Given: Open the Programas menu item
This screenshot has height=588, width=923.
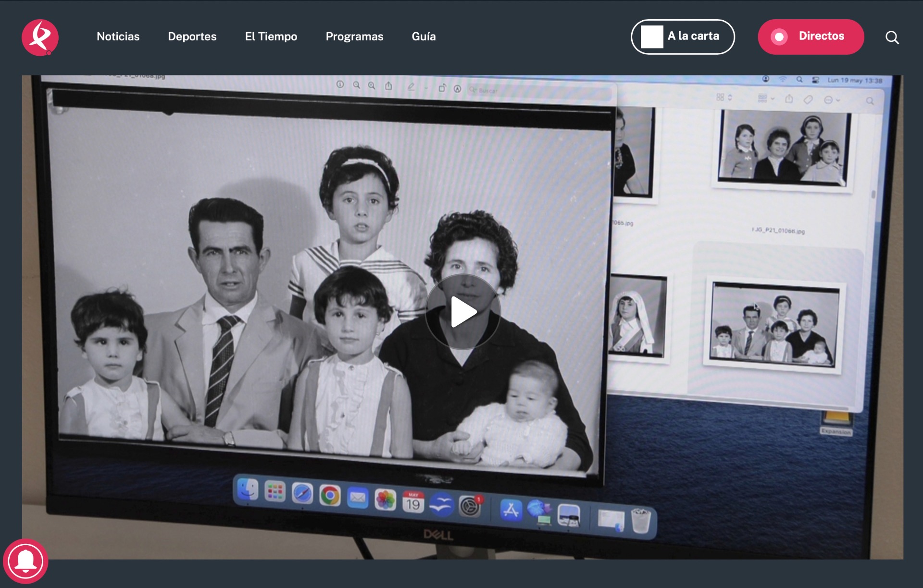Looking at the screenshot, I should pos(354,37).
